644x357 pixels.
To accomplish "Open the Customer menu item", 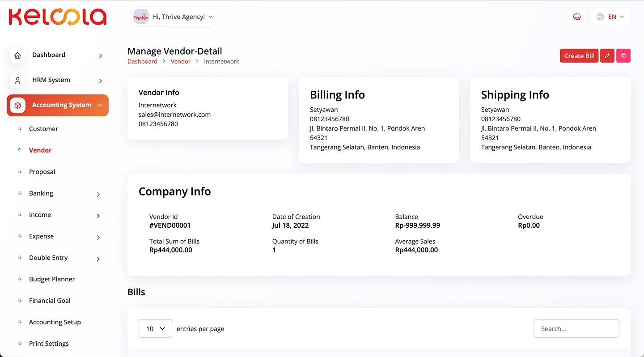I will point(43,129).
